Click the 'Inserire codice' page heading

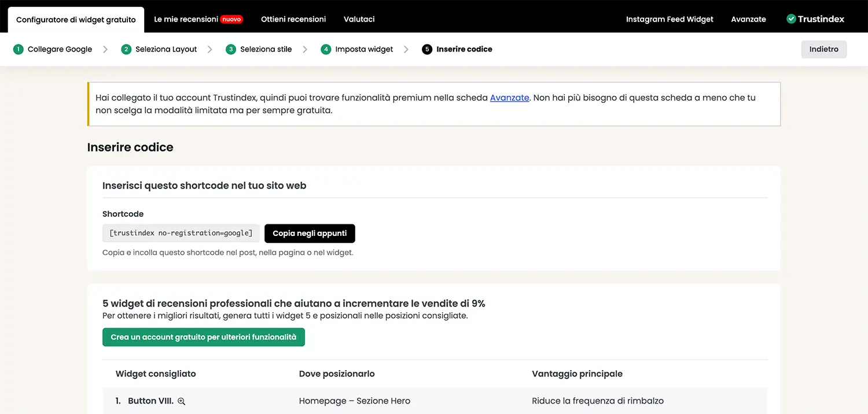click(x=130, y=147)
